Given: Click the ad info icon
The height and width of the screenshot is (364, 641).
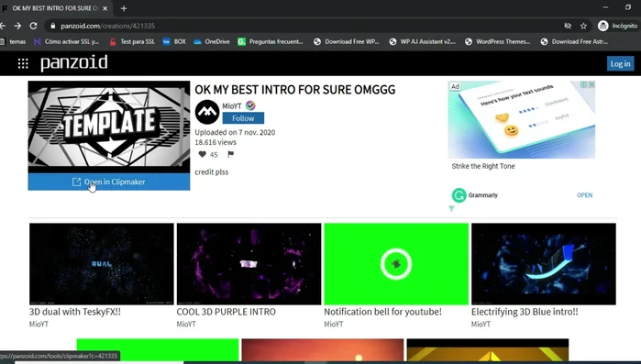Looking at the screenshot, I should 584,84.
